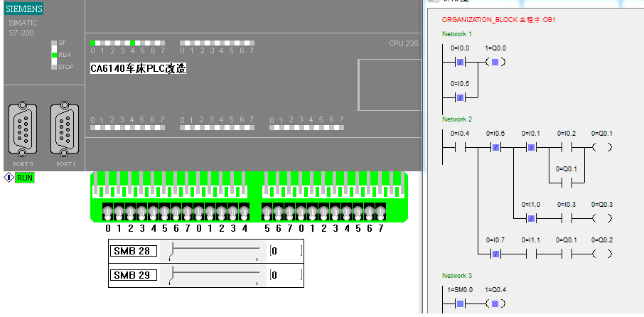The image size is (644, 317).
Task: Click the Q0.1 self-holding contact below I0.2
Action: tap(567, 183)
